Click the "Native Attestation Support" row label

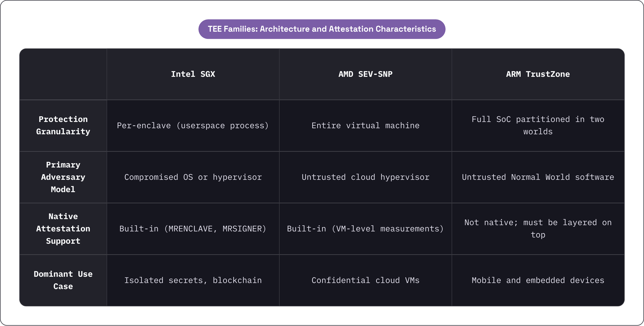point(63,229)
